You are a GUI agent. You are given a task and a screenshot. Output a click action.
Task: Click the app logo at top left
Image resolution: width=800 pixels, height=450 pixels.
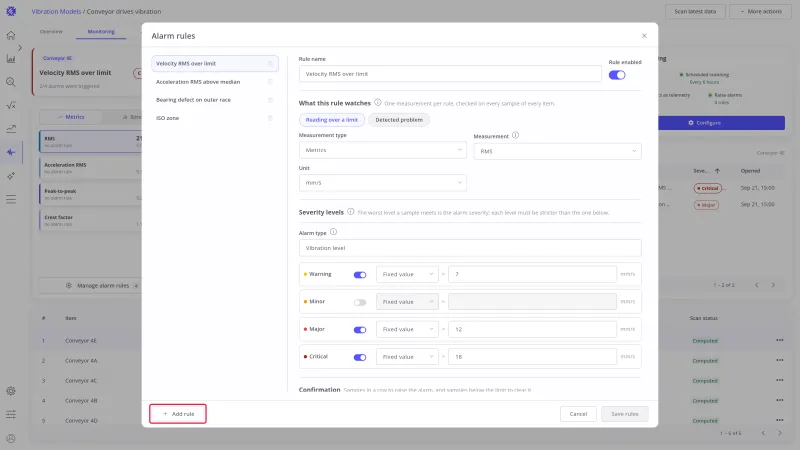click(11, 11)
